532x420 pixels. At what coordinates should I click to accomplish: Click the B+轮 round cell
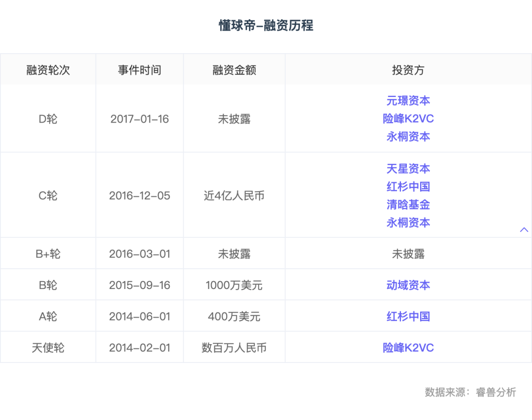48,254
